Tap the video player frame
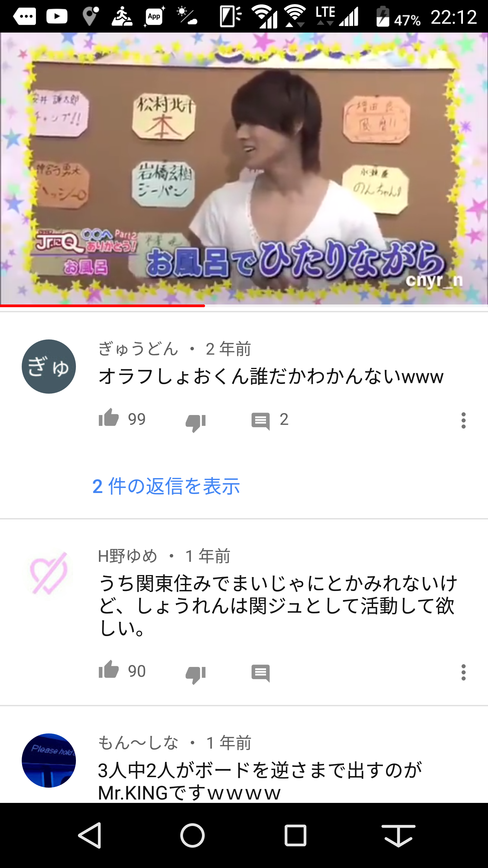Viewport: 488px width, 868px height. 244,169
